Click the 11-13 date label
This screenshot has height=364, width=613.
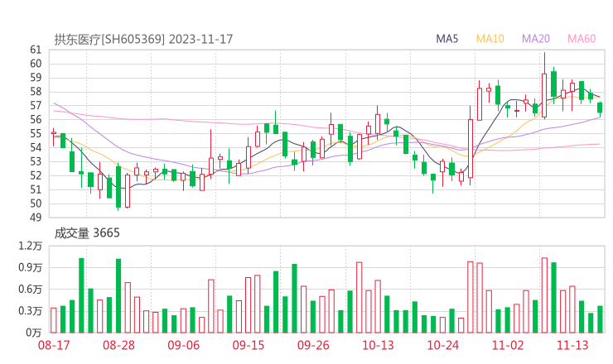pyautogui.click(x=572, y=345)
